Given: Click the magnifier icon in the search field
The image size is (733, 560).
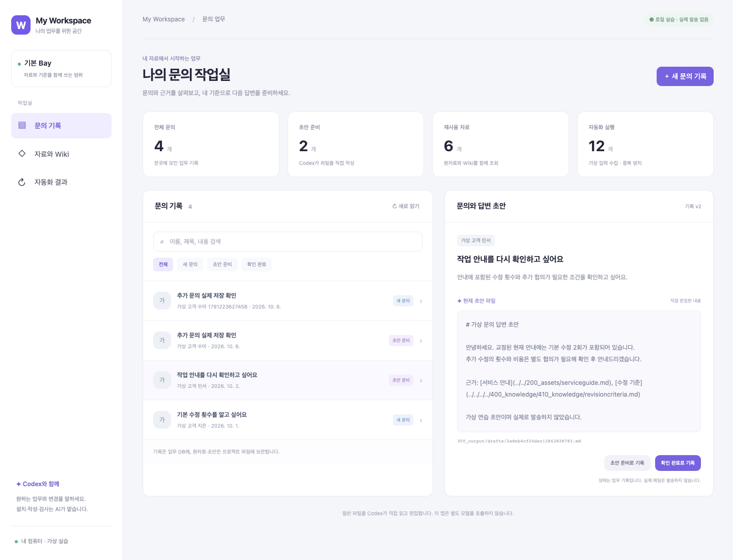Looking at the screenshot, I should (162, 242).
